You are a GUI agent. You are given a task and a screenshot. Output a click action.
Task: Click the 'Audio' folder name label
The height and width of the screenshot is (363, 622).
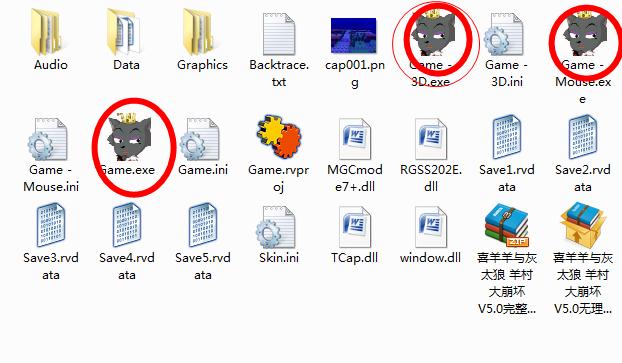pos(51,65)
